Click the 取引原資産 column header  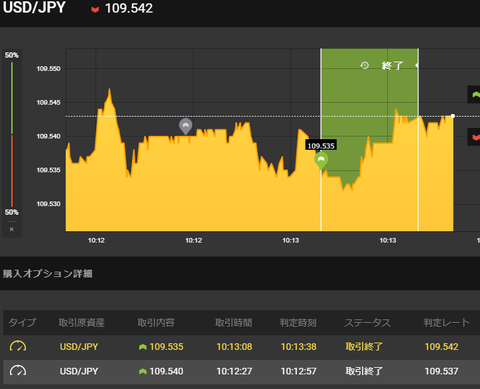[82, 322]
